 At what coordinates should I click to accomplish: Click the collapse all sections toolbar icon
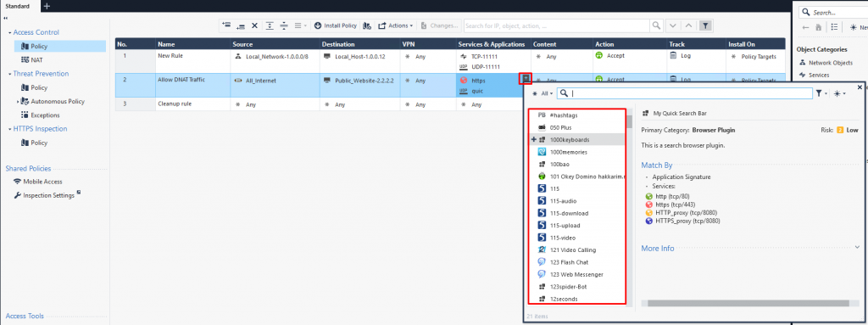284,25
